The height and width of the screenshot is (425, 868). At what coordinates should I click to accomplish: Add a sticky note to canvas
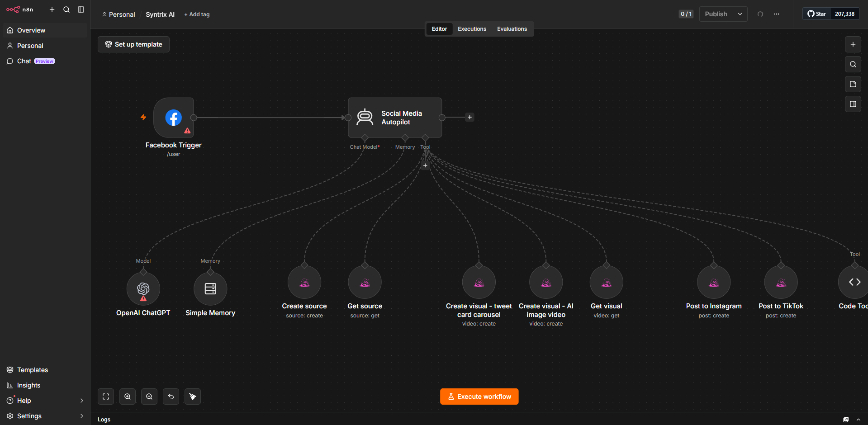coord(853,84)
